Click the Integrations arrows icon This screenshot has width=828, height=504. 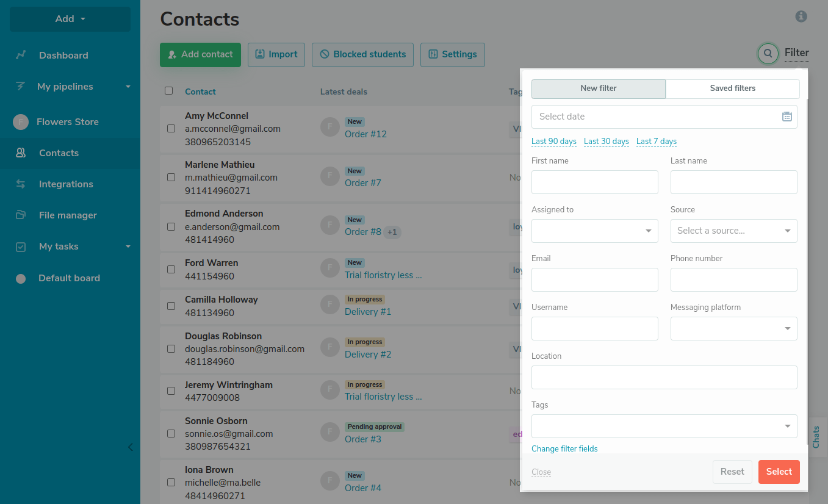(21, 184)
